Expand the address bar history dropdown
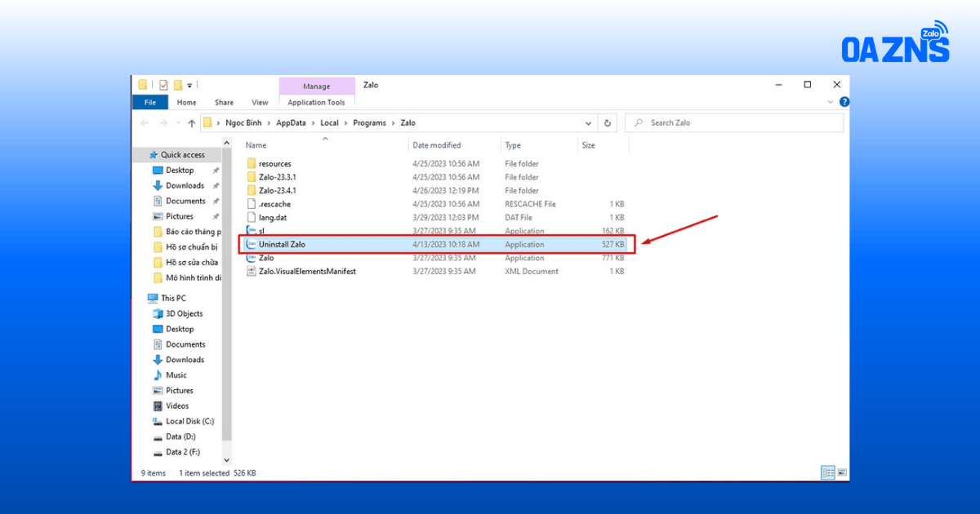Image resolution: width=980 pixels, height=514 pixels. pyautogui.click(x=588, y=123)
